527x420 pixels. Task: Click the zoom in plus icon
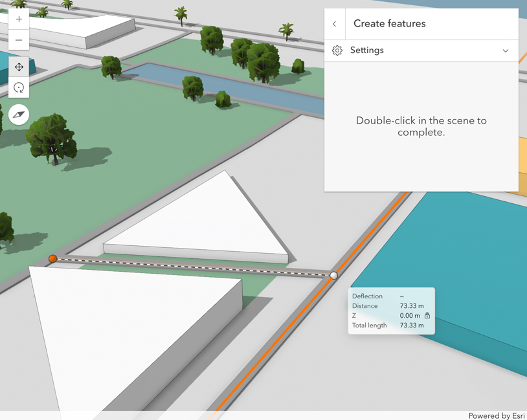click(x=19, y=19)
